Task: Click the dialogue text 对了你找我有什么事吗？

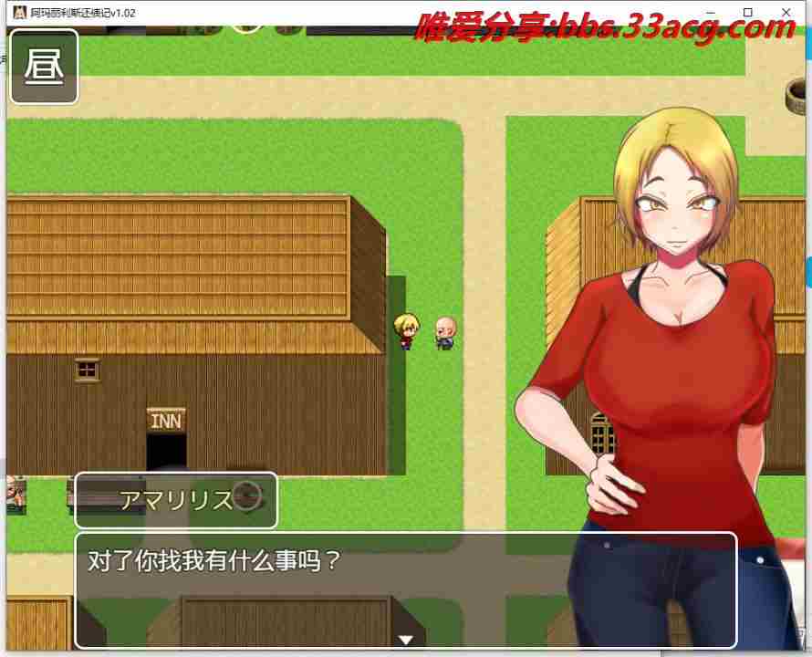Action: (x=213, y=559)
